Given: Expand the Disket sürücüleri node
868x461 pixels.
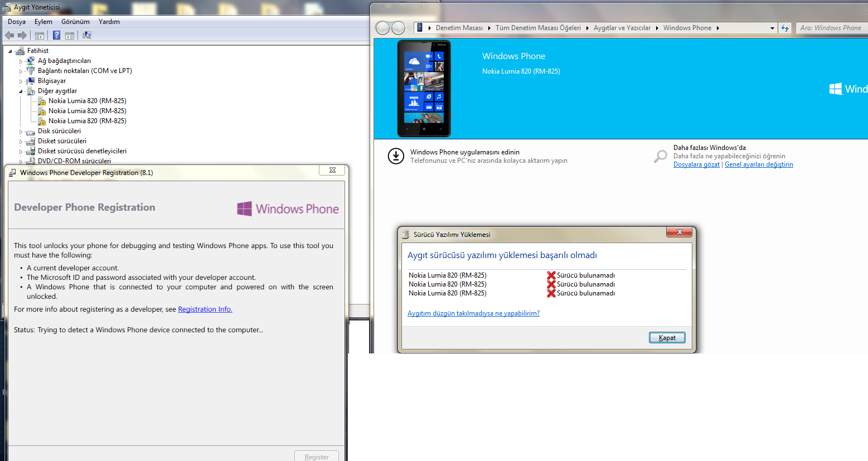Looking at the screenshot, I should click(21, 142).
